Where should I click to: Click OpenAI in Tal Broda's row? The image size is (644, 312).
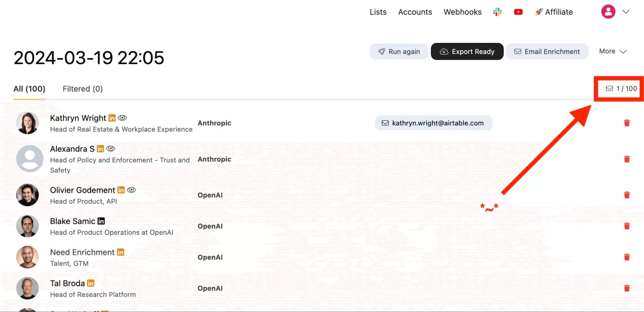tap(210, 288)
